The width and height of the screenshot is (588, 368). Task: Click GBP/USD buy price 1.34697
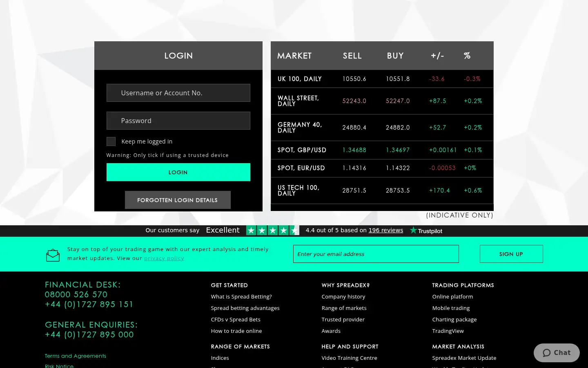click(398, 150)
